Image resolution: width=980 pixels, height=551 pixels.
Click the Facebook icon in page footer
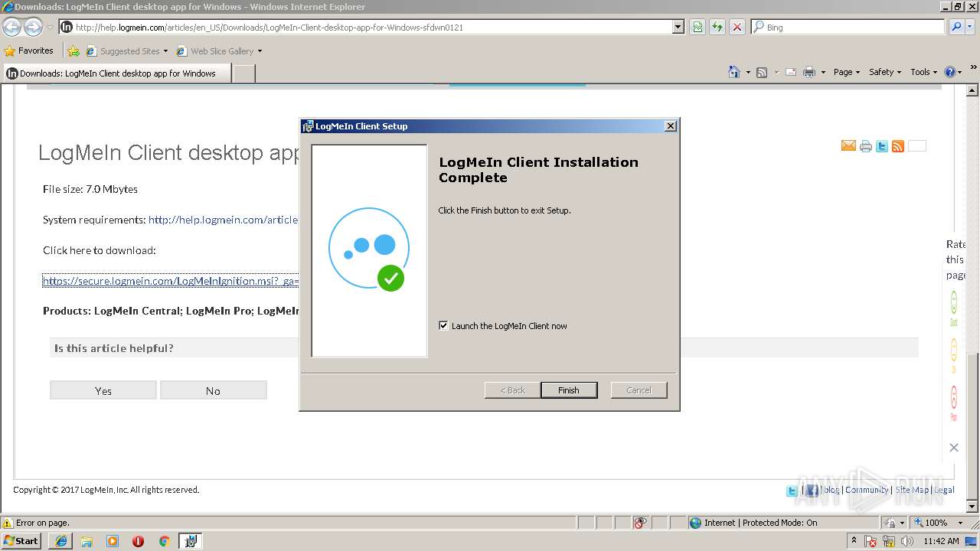coord(812,491)
